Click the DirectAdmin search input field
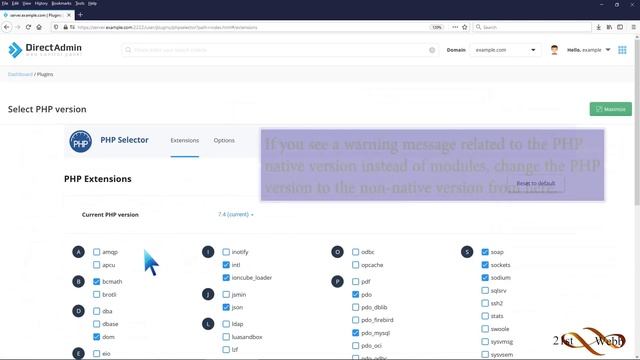 (280, 50)
